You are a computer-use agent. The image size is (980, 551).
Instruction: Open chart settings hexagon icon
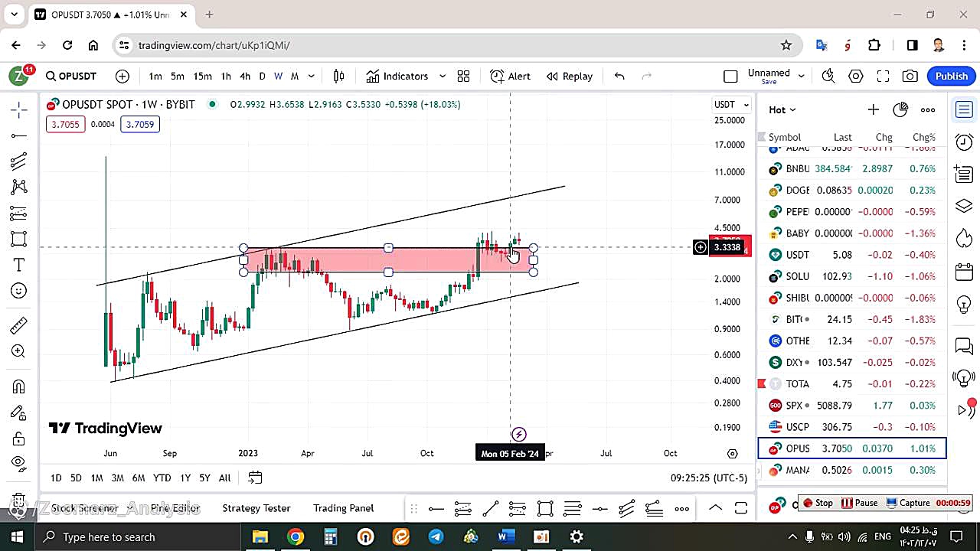pos(856,76)
